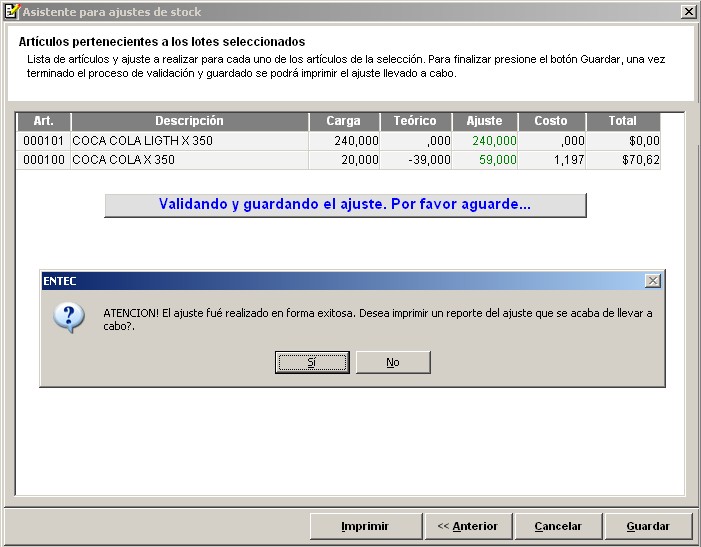Click the Validando y guardando el ajuste banner
The width and height of the screenshot is (701, 547).
coord(345,205)
